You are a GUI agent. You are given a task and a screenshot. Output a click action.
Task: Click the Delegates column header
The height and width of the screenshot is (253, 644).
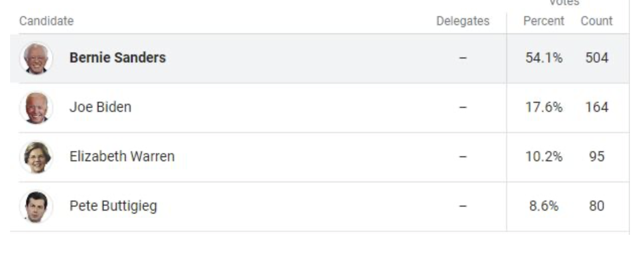pos(462,21)
